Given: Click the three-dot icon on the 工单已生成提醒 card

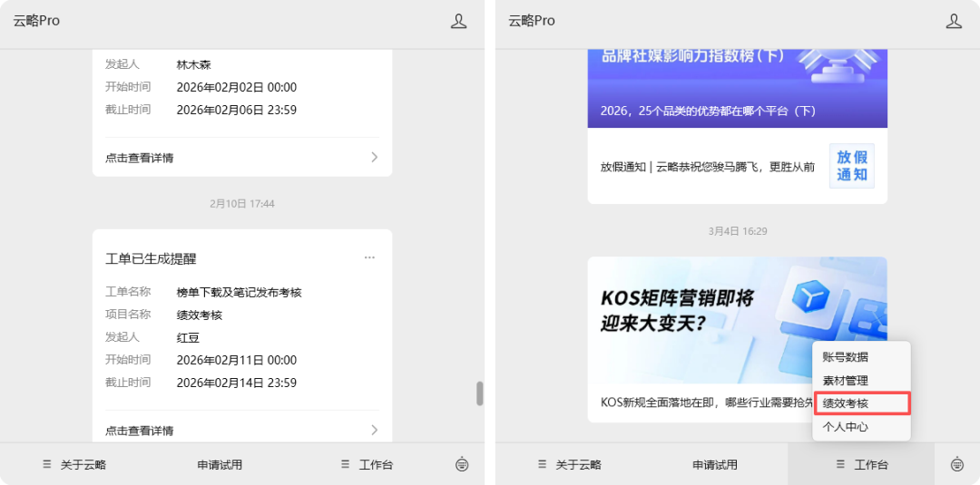Looking at the screenshot, I should (x=369, y=257).
